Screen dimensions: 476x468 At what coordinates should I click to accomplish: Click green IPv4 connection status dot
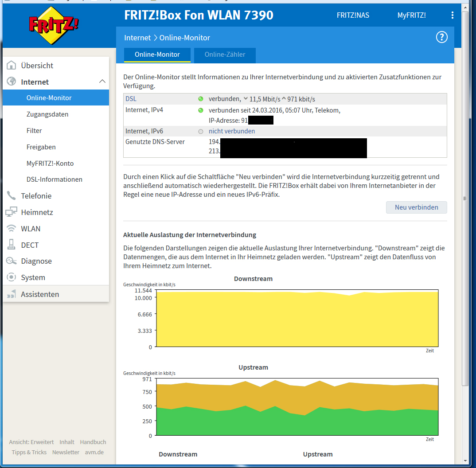(x=201, y=110)
